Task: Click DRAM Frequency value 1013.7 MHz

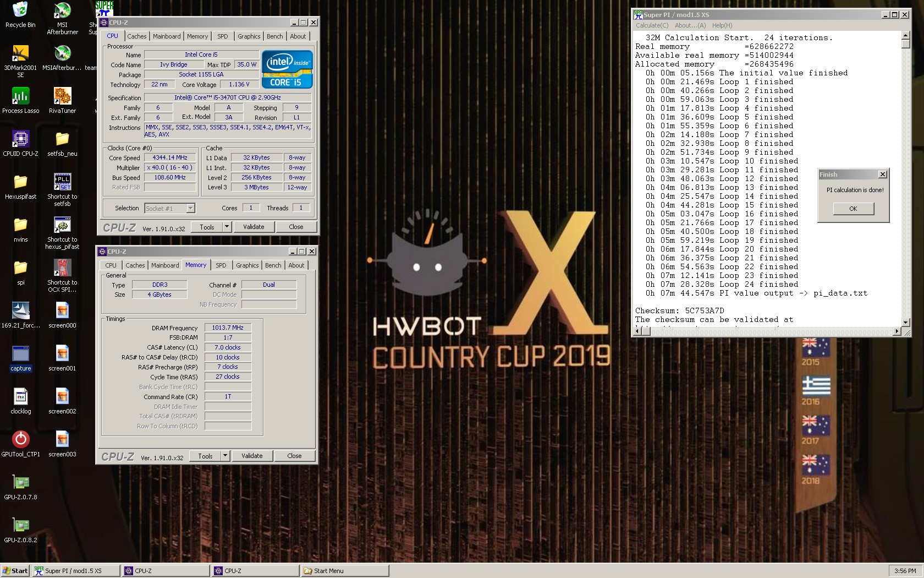Action: click(228, 328)
